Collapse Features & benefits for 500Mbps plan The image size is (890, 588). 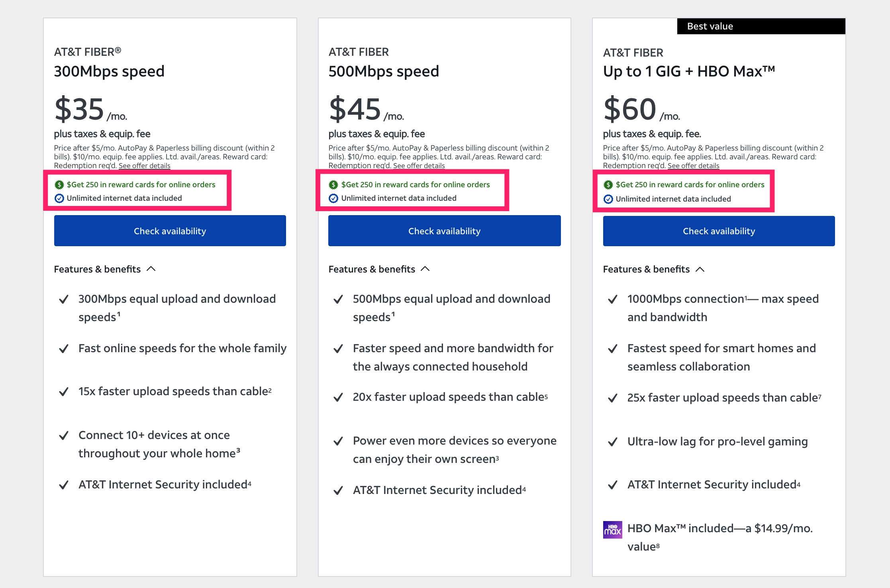[x=425, y=269]
